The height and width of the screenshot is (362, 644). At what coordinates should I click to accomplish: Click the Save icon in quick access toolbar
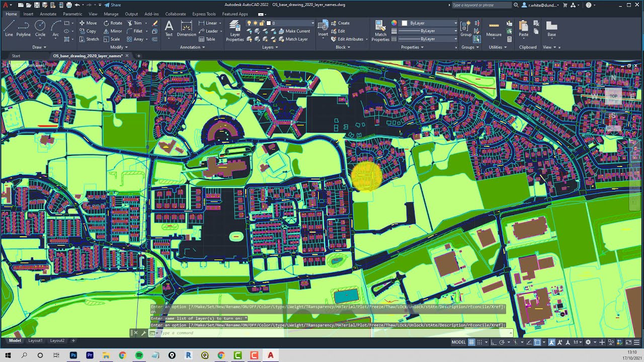(x=37, y=5)
